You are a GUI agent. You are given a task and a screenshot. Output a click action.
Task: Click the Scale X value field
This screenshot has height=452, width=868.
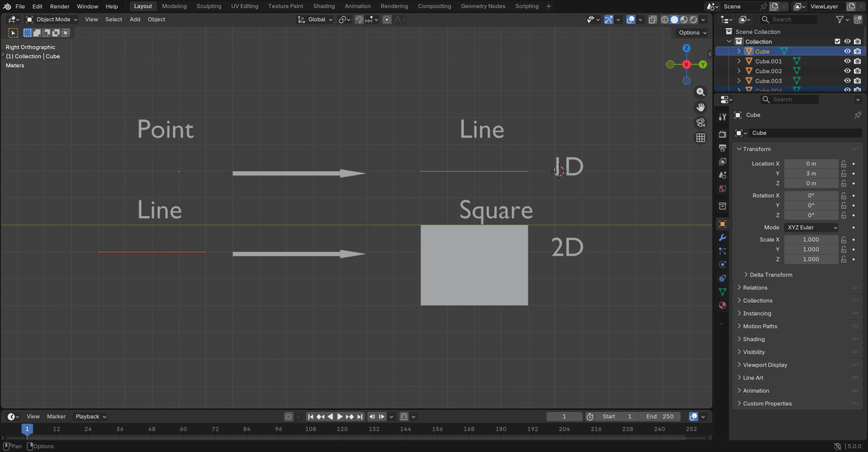tap(811, 240)
